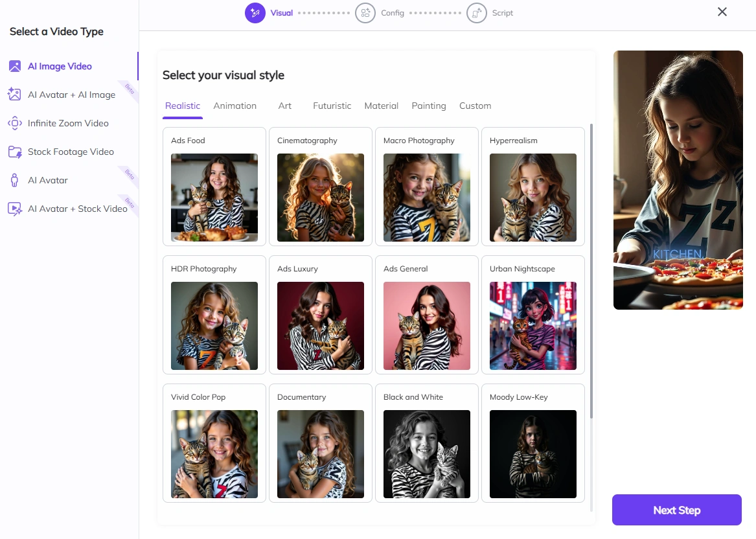Image resolution: width=756 pixels, height=539 pixels.
Task: Choose AI Avatar + AI Image label
Action: click(x=71, y=95)
